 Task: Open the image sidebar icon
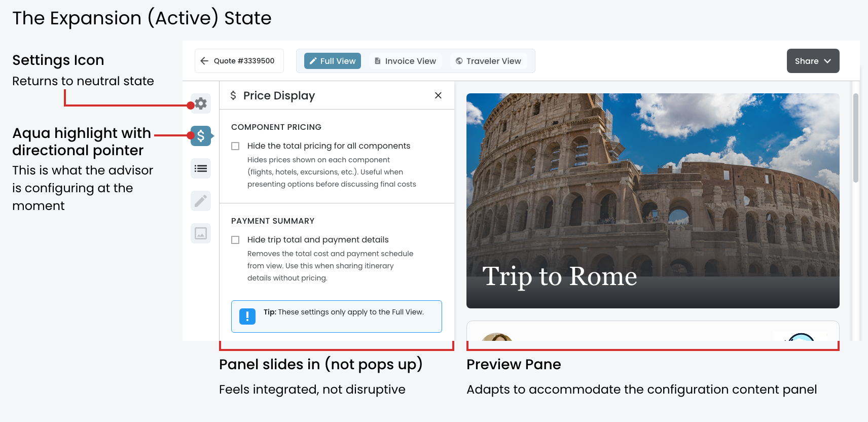(x=201, y=233)
